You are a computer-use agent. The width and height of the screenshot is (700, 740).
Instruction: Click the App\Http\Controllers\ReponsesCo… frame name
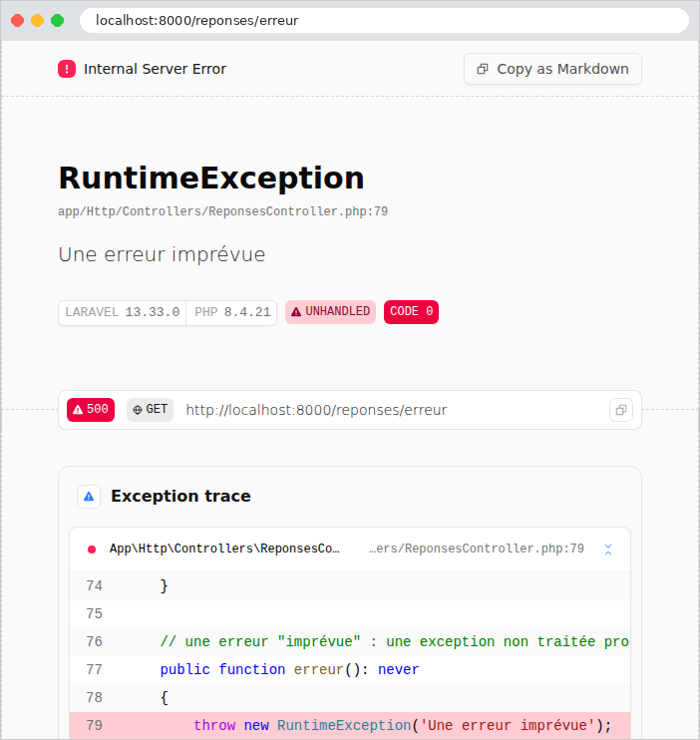[x=224, y=549]
